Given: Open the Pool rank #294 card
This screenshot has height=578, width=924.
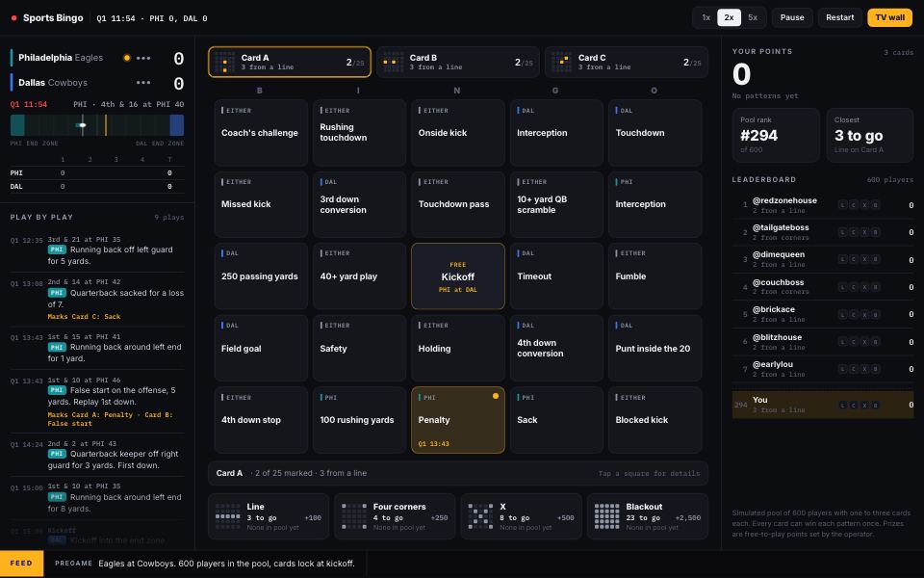Looking at the screenshot, I should click(776, 135).
